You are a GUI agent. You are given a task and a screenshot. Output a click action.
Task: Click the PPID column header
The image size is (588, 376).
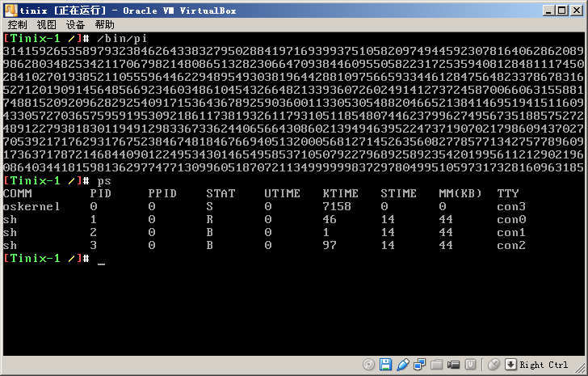pos(162,193)
